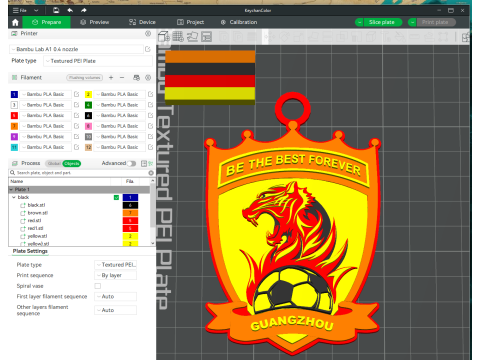
Task: Click the blue filament 1 color swatch
Action: [14, 94]
